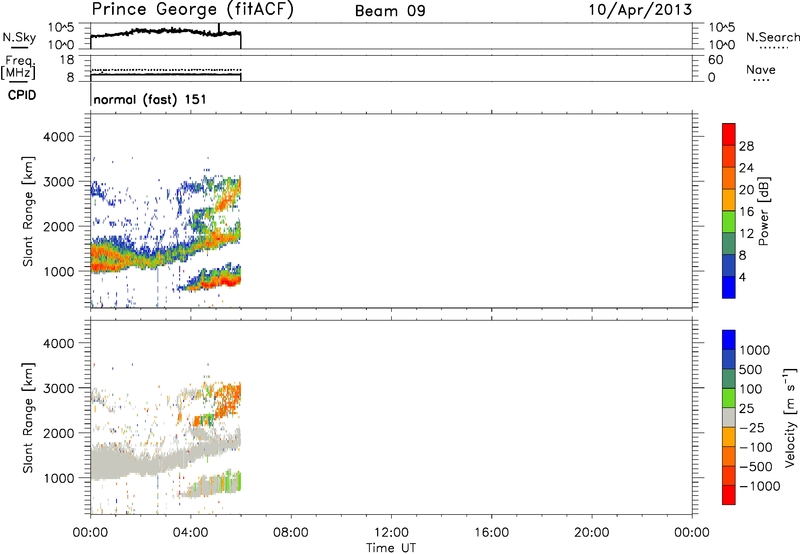Pick the light green segment of the Power colorbar
800x554 pixels.
click(729, 222)
